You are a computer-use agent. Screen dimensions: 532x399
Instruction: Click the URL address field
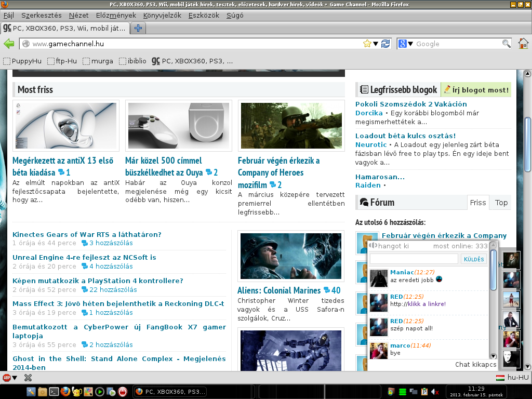197,44
